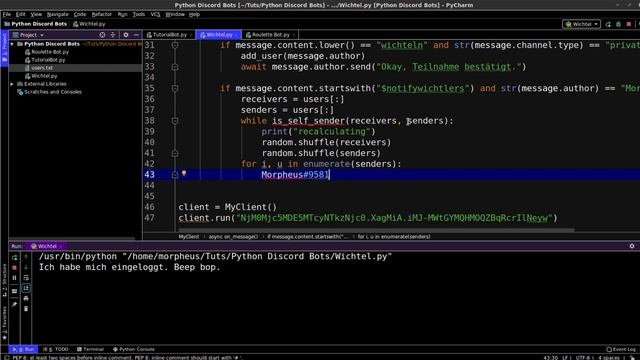Open the View menu
The width and height of the screenshot is (640, 360).
[x=36, y=14]
